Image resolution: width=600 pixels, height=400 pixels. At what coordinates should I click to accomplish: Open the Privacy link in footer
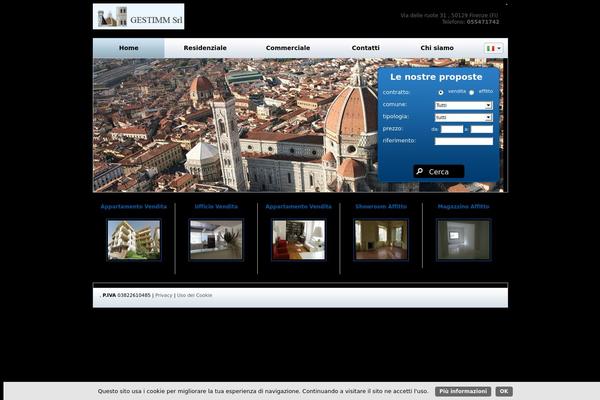(x=164, y=295)
